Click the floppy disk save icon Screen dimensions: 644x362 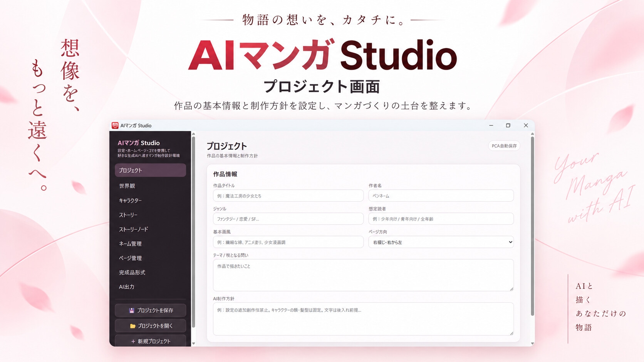click(x=132, y=310)
